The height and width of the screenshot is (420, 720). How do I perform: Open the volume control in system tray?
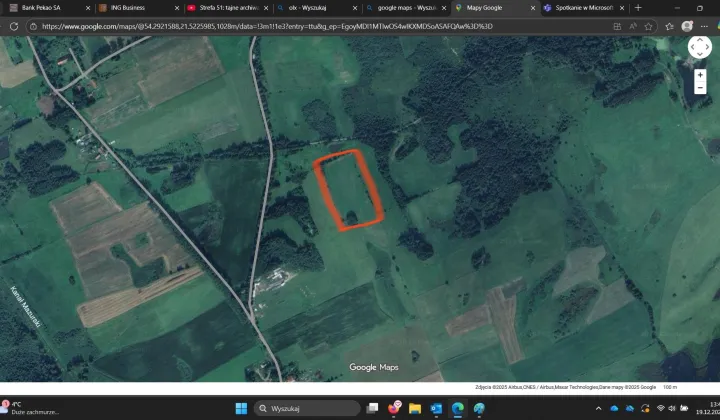click(x=673, y=408)
